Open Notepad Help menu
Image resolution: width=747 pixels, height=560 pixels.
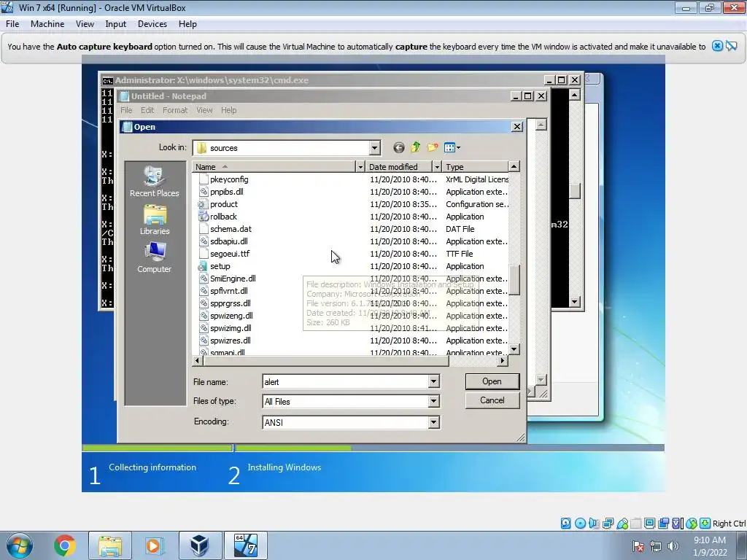tap(228, 110)
